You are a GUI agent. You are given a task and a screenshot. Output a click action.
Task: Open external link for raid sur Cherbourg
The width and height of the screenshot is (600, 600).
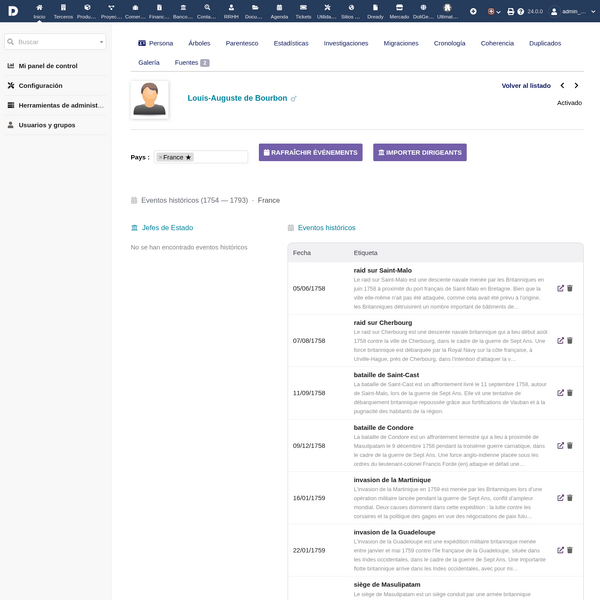[x=560, y=341]
